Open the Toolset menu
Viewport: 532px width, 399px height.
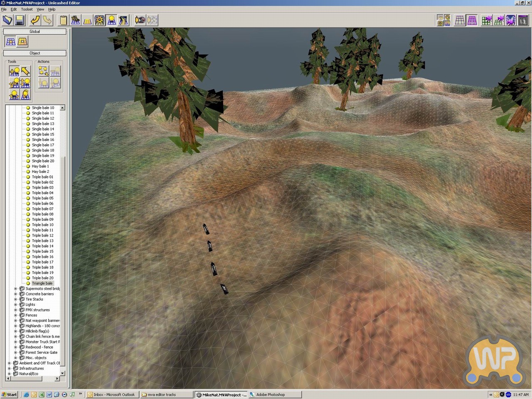27,9
